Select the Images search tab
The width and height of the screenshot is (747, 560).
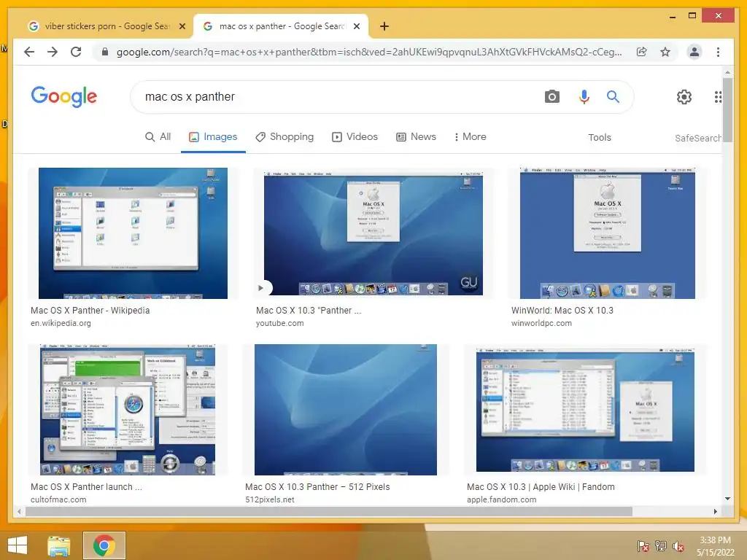point(213,137)
